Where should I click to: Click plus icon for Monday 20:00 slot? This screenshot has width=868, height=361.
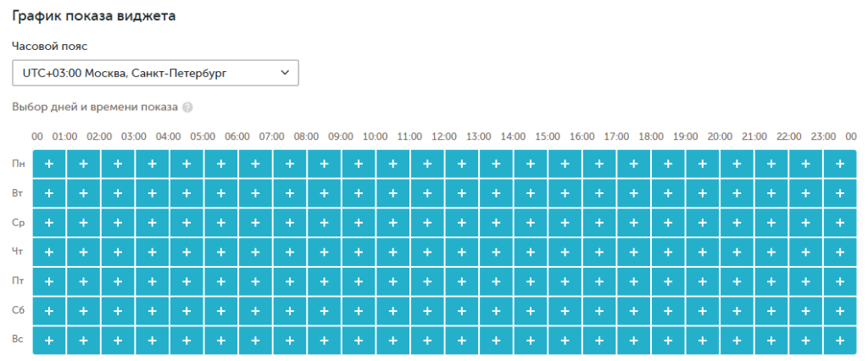(x=737, y=164)
